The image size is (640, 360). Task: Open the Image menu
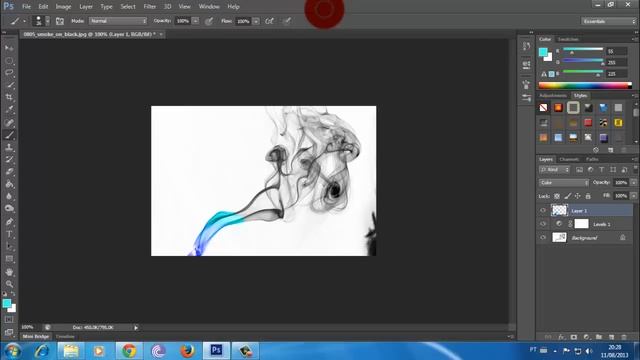click(x=63, y=7)
